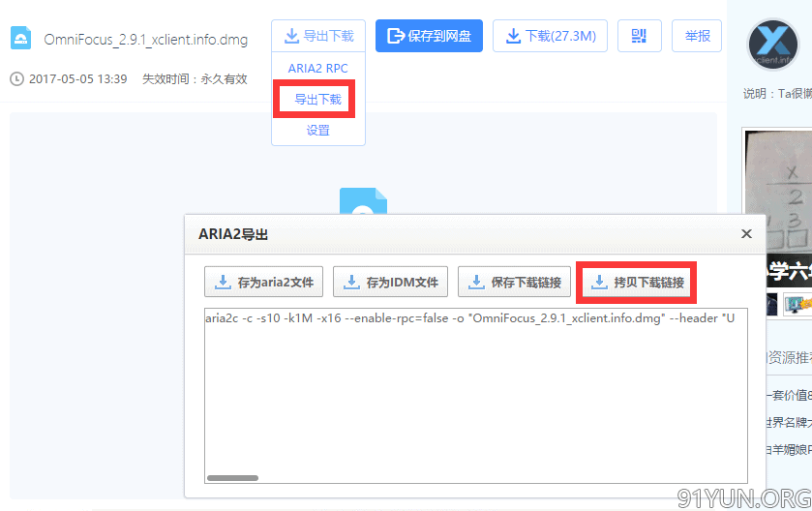
Task: Report the file with 举报 button
Action: pyautogui.click(x=696, y=37)
